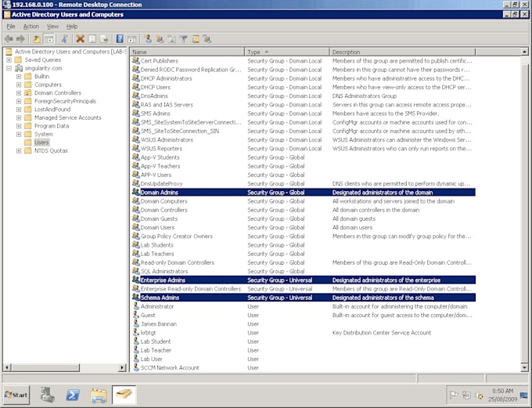Open Windows Explorer from the taskbar
This screenshot has width=532, height=408.
pos(99,395)
